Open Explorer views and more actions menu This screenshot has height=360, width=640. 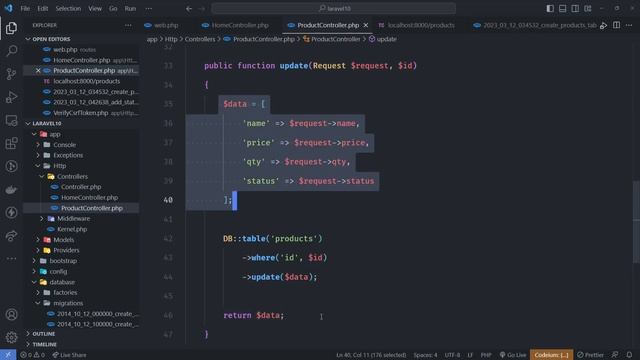[x=128, y=25]
